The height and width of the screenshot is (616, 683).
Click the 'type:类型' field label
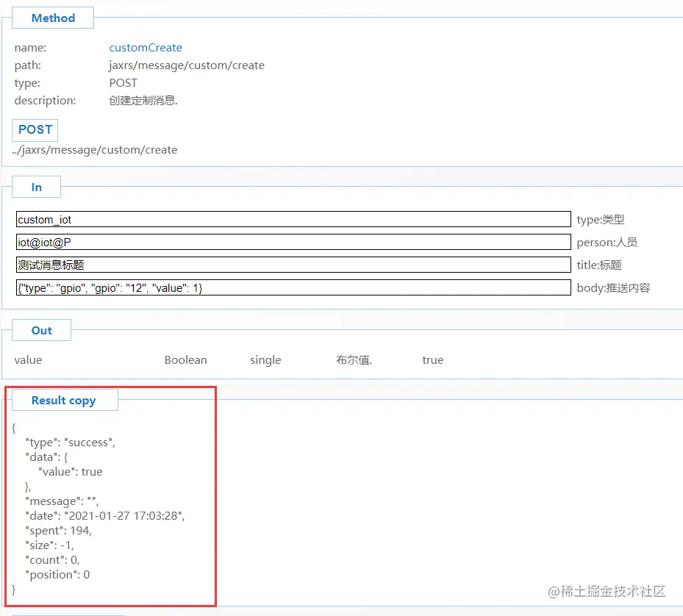[601, 220]
